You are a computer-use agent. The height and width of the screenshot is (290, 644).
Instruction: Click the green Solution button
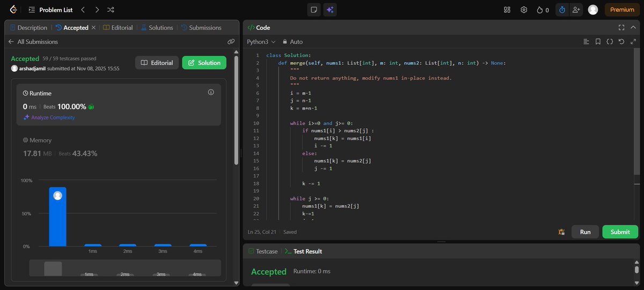[204, 63]
